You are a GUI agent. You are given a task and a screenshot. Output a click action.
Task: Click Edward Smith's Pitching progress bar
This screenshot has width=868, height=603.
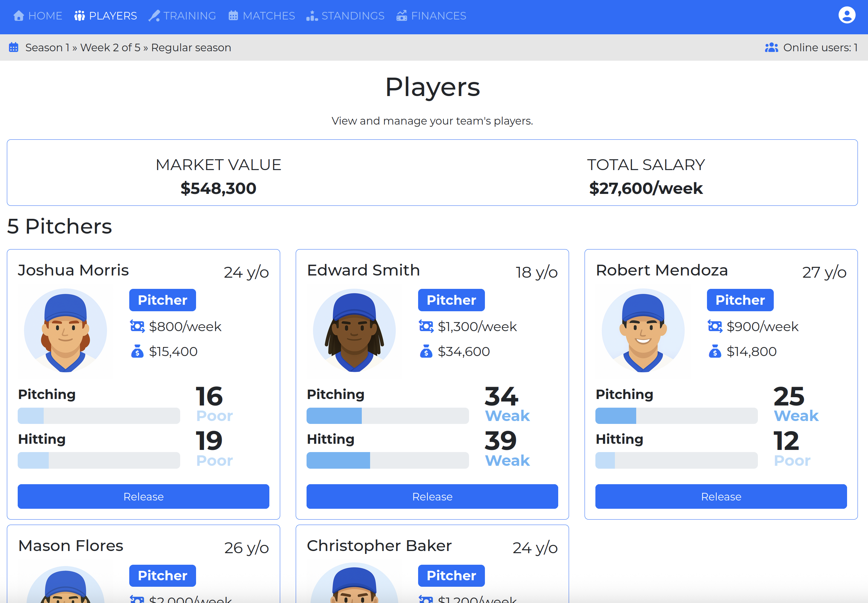pos(387,416)
